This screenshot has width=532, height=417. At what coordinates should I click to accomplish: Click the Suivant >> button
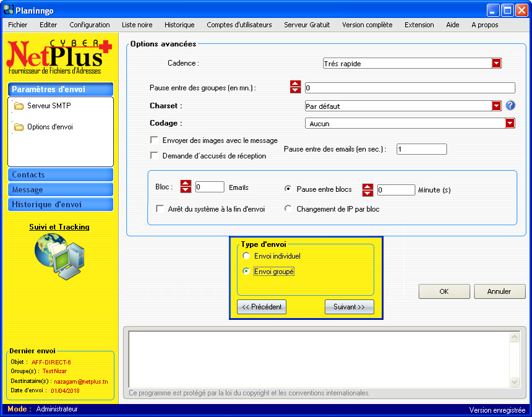tap(349, 307)
